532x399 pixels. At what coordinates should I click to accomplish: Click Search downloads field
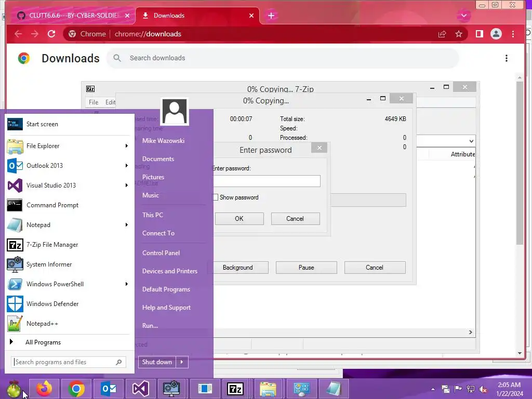(x=283, y=58)
